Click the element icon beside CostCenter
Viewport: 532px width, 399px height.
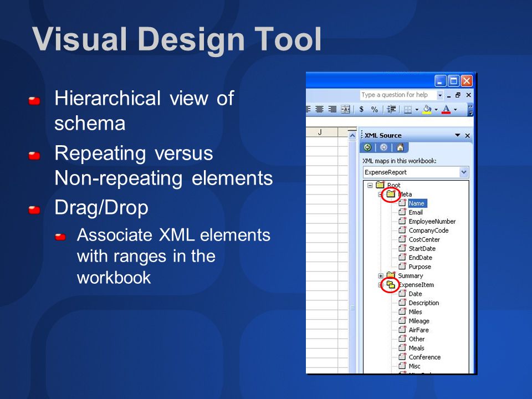coord(402,239)
